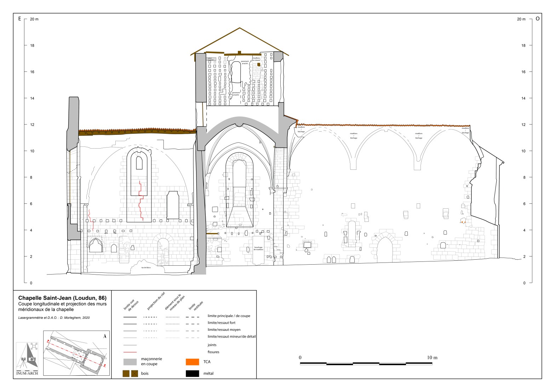This screenshot has width=555, height=392.
Task: Select the plain brown bois swatch
Action: (x=126, y=373)
